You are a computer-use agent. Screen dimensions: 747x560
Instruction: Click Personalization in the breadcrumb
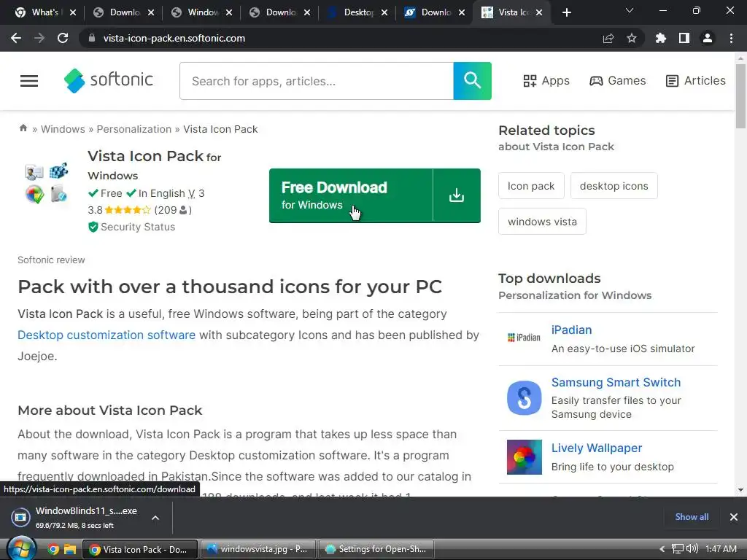point(134,129)
